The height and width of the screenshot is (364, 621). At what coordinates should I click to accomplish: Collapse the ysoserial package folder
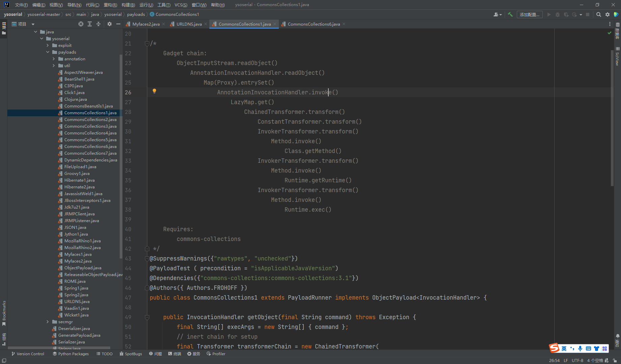point(42,38)
